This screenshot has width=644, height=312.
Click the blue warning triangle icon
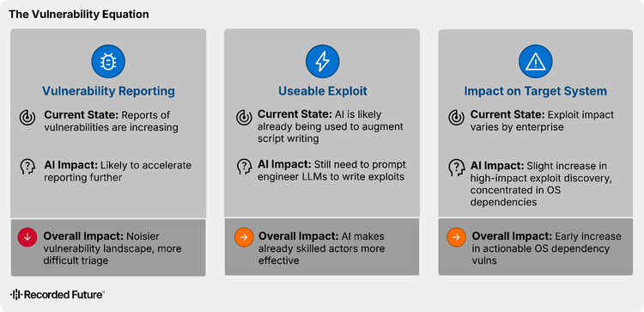(535, 62)
